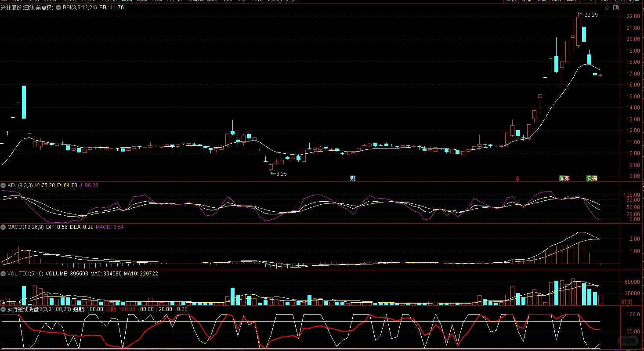This screenshot has height=351, width=644.
Task: Open the MACD indicator dropdown arrow
Action: coord(4,228)
